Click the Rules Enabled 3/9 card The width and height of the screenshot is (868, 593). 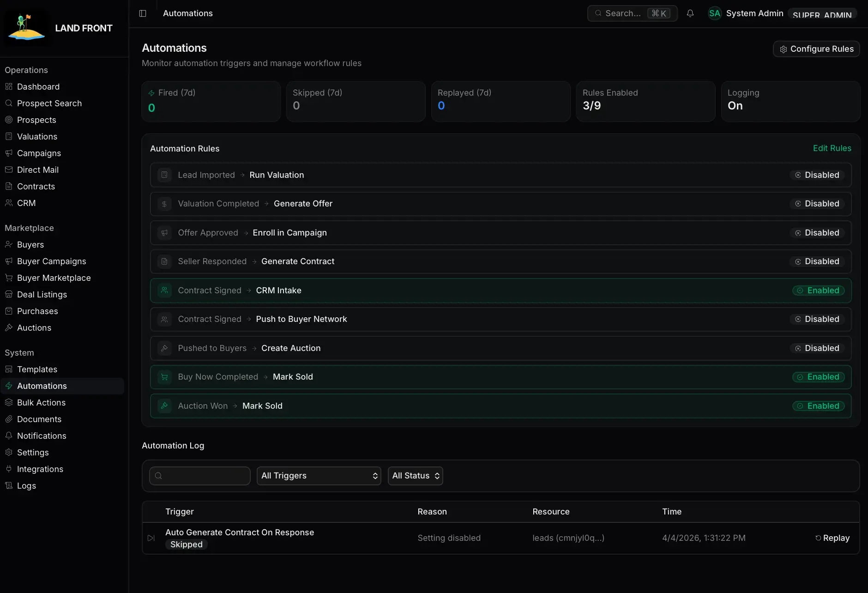pos(646,102)
